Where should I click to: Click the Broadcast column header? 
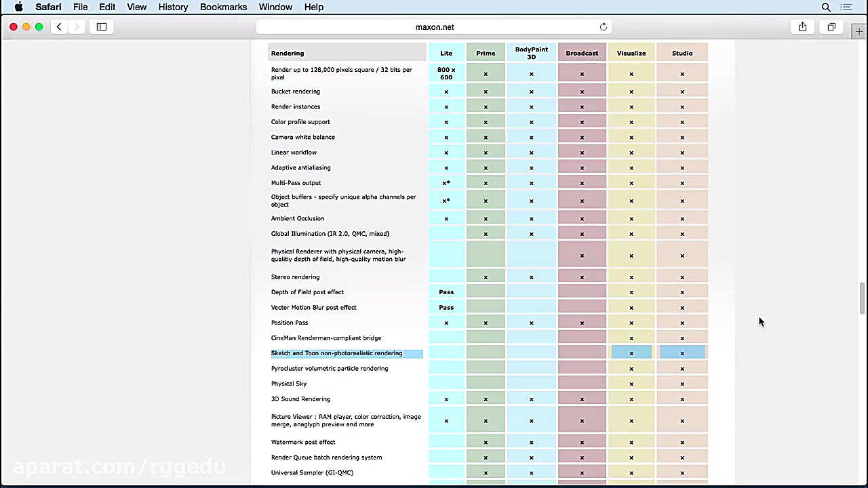582,53
